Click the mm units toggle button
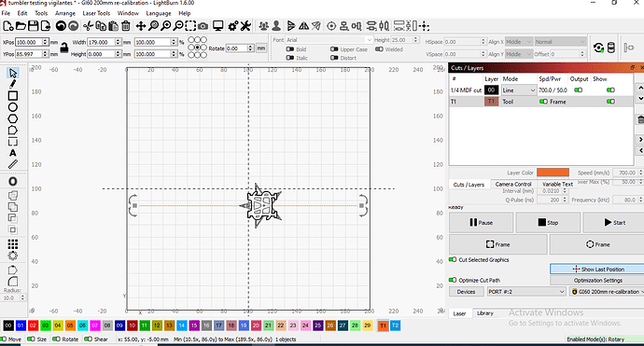 click(261, 48)
